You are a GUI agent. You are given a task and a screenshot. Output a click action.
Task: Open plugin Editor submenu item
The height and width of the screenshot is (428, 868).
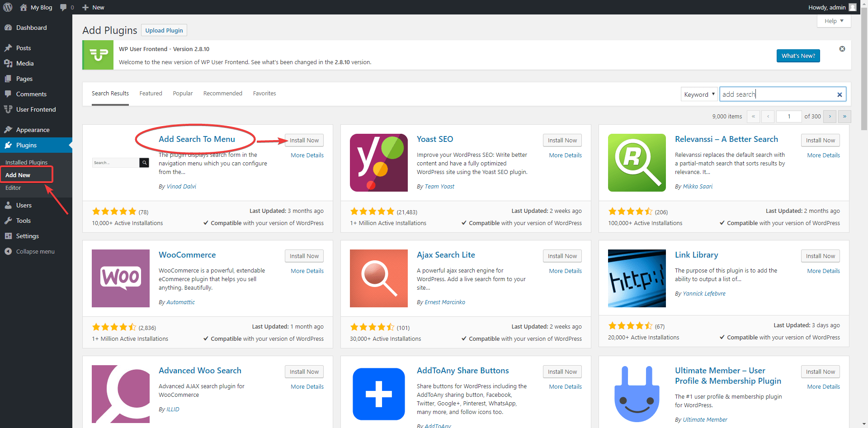pos(13,188)
